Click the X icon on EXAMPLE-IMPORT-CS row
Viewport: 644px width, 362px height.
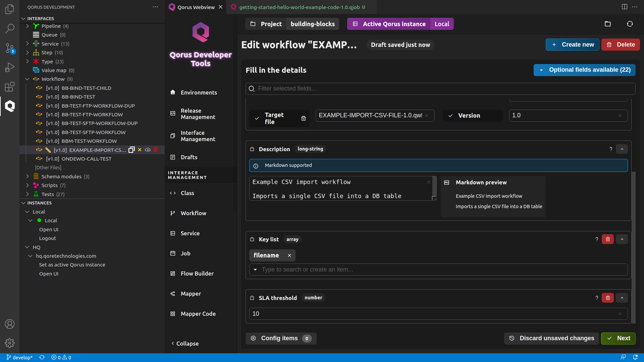140,150
